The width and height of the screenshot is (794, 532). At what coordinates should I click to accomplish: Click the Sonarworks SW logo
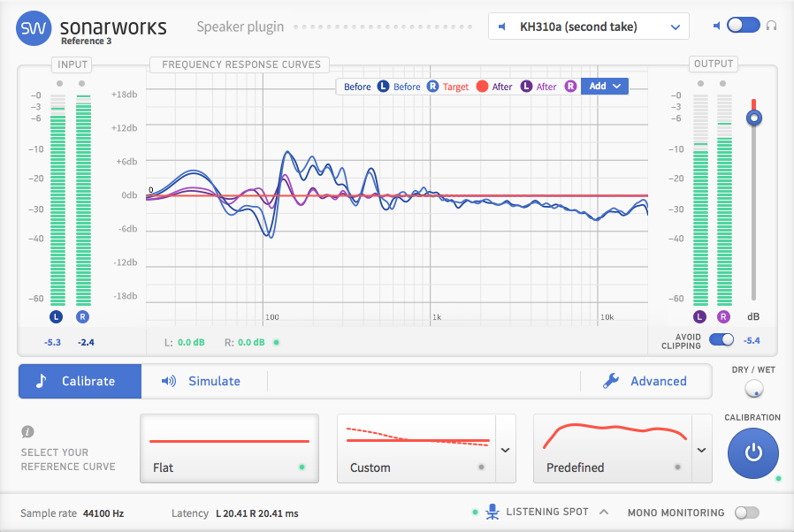34,28
